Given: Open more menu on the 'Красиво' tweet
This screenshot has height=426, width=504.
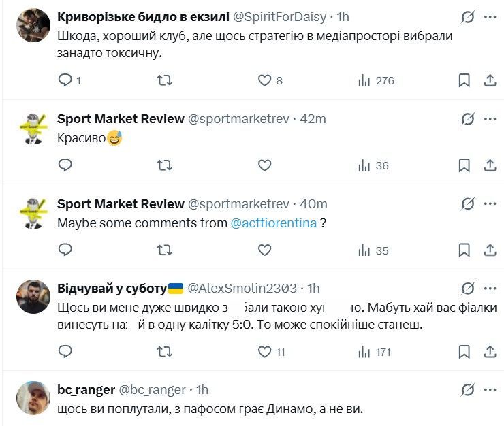Looking at the screenshot, I should click(x=490, y=118).
